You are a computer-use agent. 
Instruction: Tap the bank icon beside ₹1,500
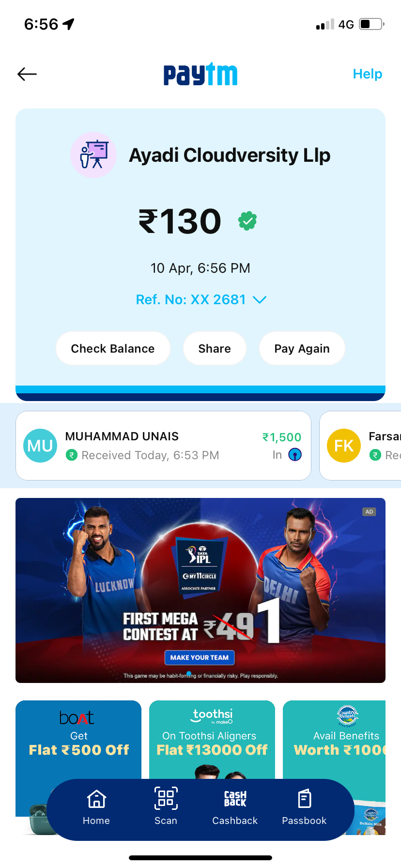pyautogui.click(x=295, y=454)
